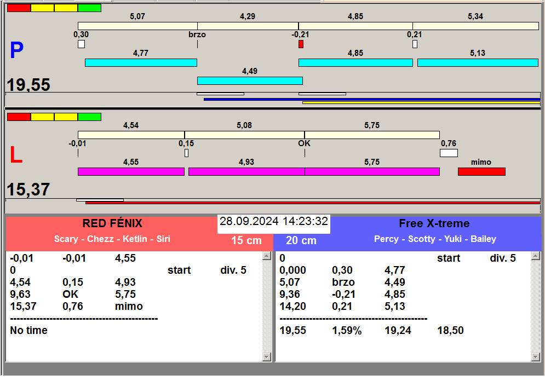Click div. 5 in Free X-treme results
The image size is (545, 392).
click(503, 258)
